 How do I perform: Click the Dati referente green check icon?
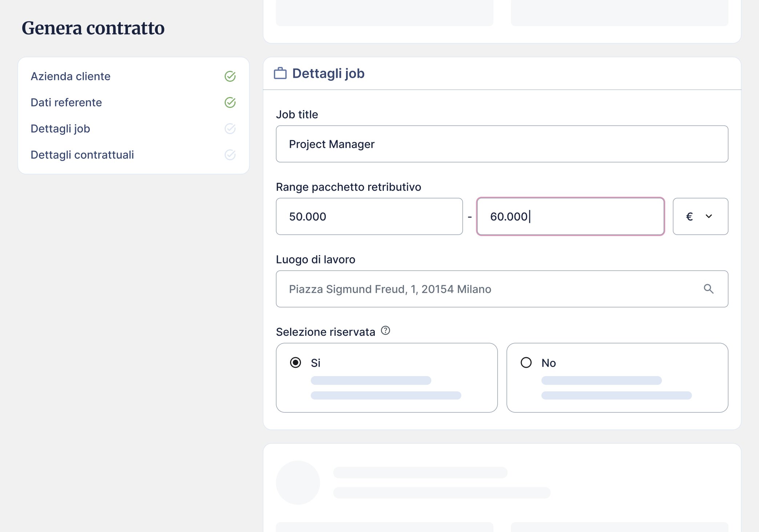point(230,102)
